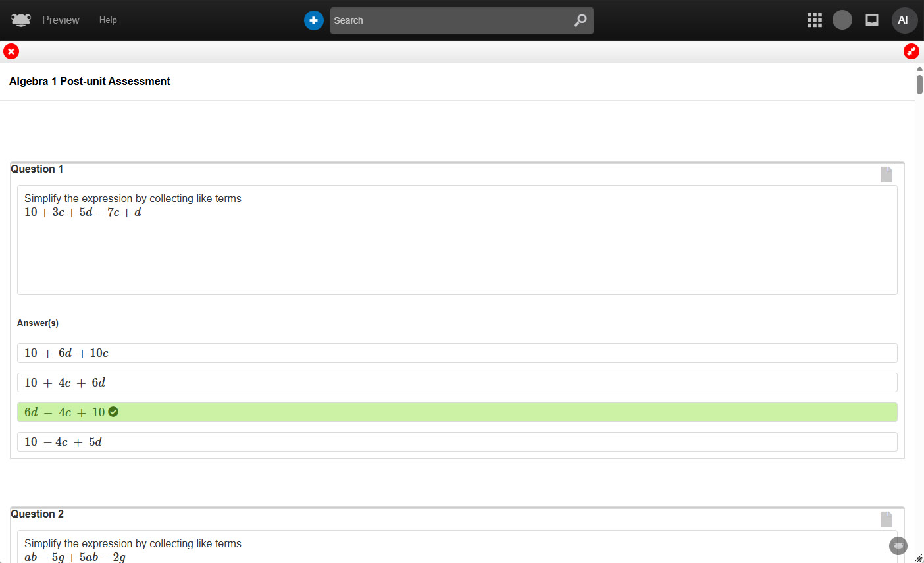Select answer 10 + 4c + 6d

(x=457, y=383)
